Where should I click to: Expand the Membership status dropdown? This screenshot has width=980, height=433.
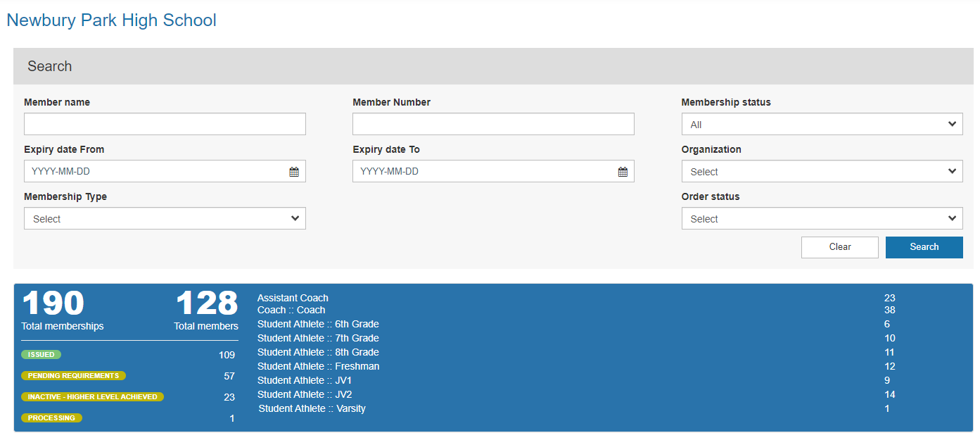click(x=822, y=125)
